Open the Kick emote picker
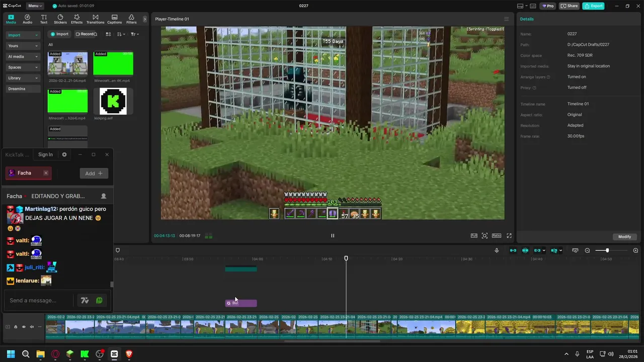The height and width of the screenshot is (362, 644). 99,301
